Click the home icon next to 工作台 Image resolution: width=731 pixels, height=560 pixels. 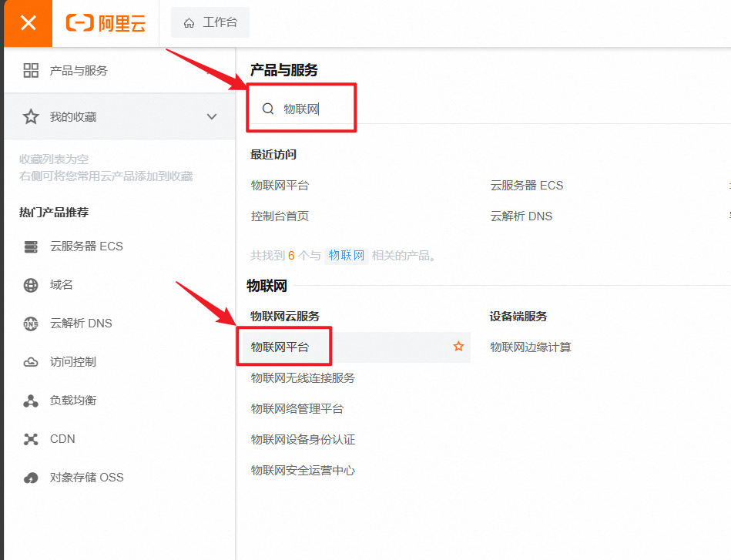(189, 23)
